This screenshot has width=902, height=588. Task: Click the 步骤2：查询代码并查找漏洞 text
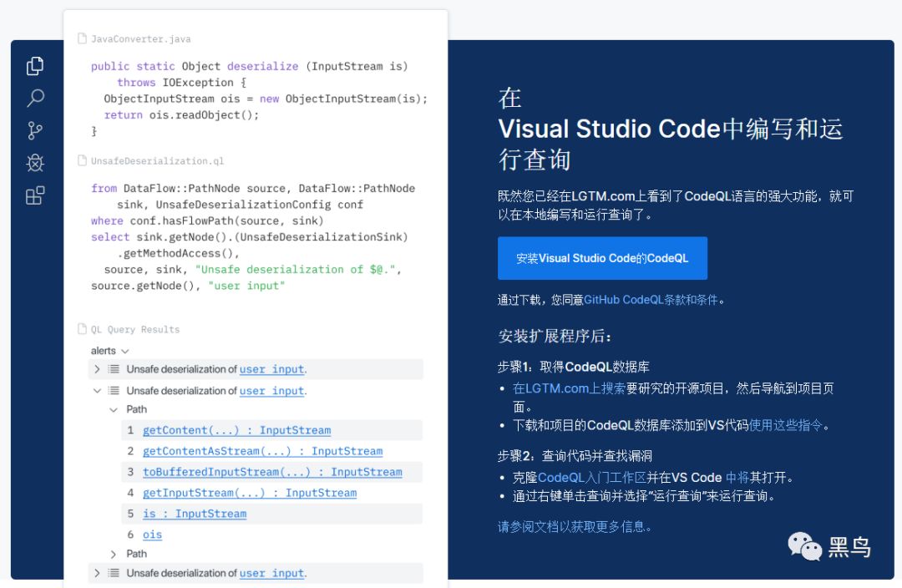click(x=575, y=456)
